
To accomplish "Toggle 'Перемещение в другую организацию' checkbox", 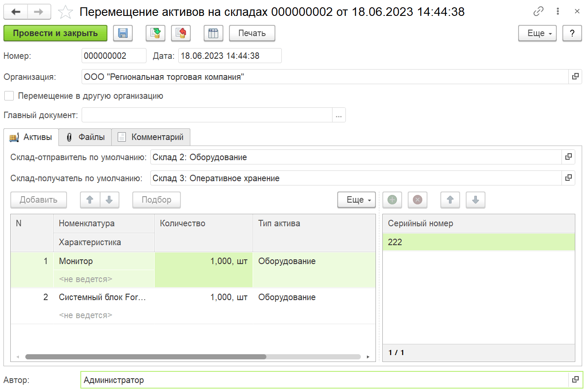I will click(9, 96).
